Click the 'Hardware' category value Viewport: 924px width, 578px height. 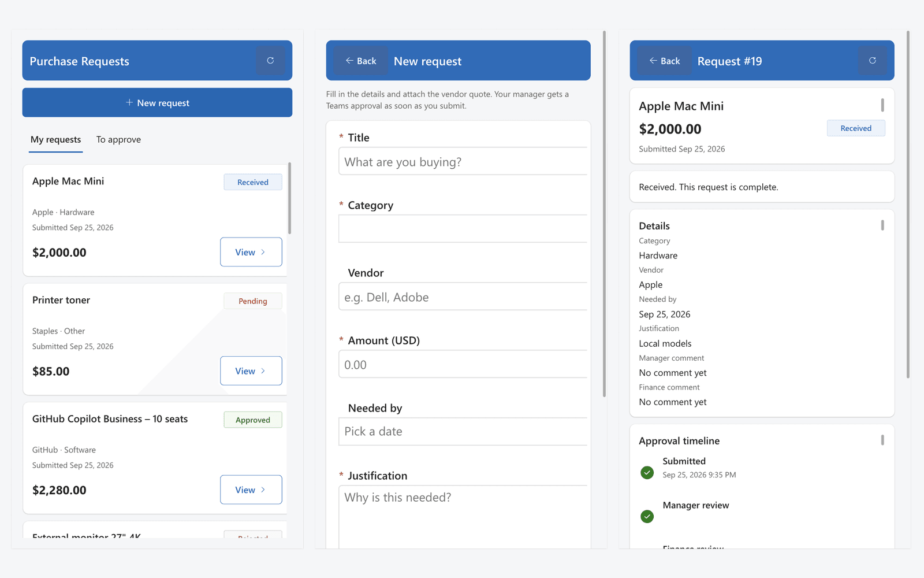pyautogui.click(x=658, y=255)
